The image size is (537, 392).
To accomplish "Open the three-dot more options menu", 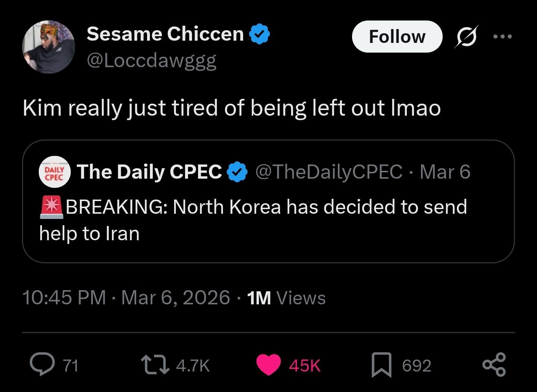I will pyautogui.click(x=502, y=37).
